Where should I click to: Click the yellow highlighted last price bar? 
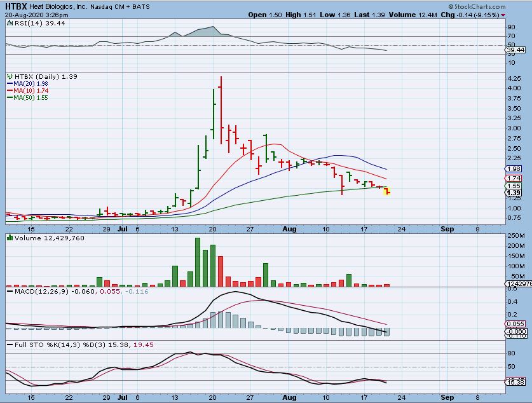point(387,192)
